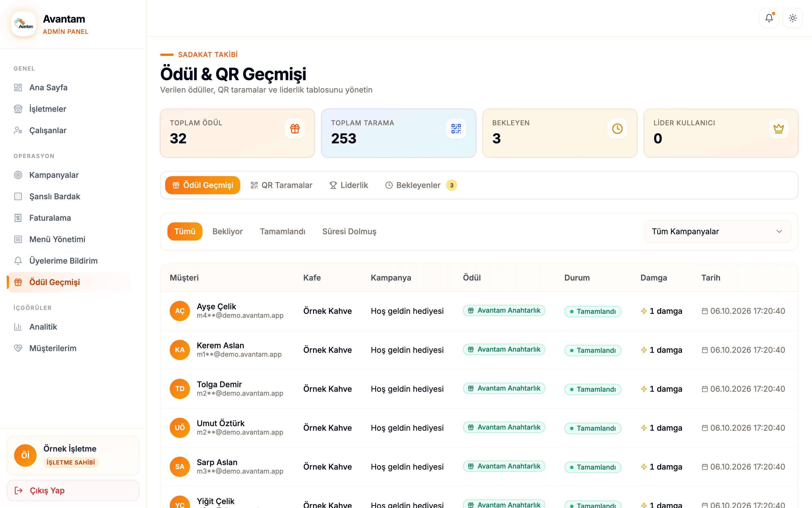Viewport: 812px width, 508px height.
Task: Open Müşterilerim page
Action: pos(69,349)
